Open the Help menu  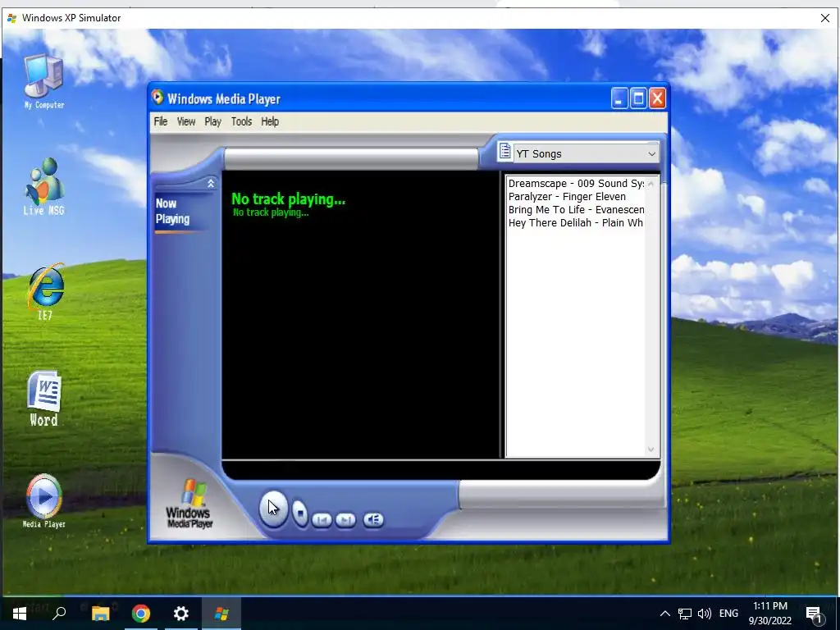(x=270, y=121)
